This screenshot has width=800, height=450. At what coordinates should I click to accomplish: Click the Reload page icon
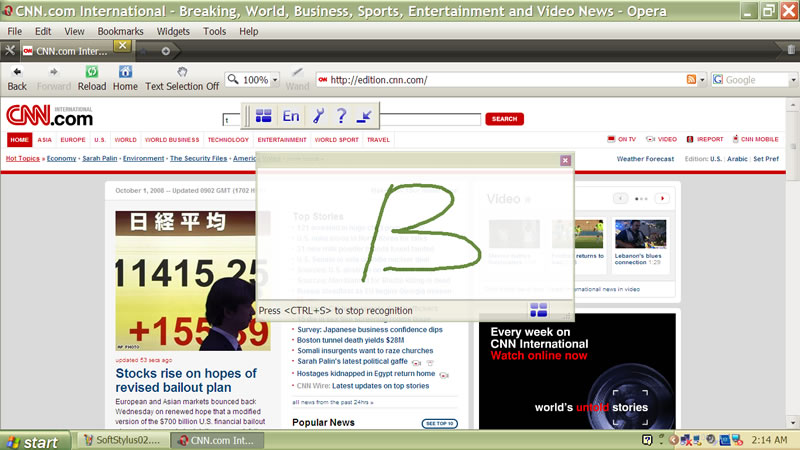[91, 72]
